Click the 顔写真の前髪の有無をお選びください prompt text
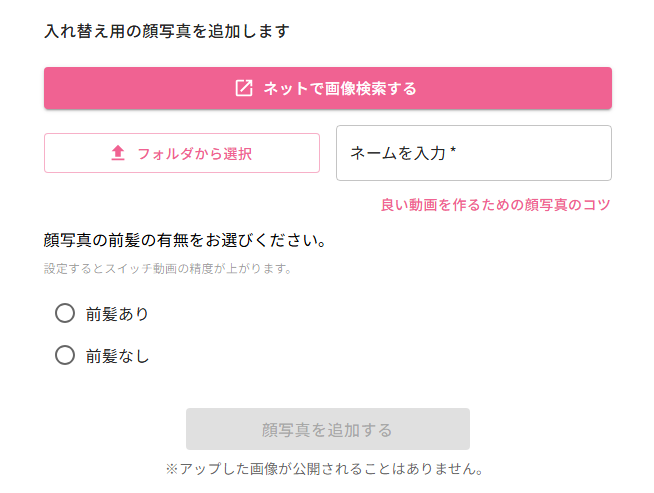Screen dimensions: 654x493 186,241
